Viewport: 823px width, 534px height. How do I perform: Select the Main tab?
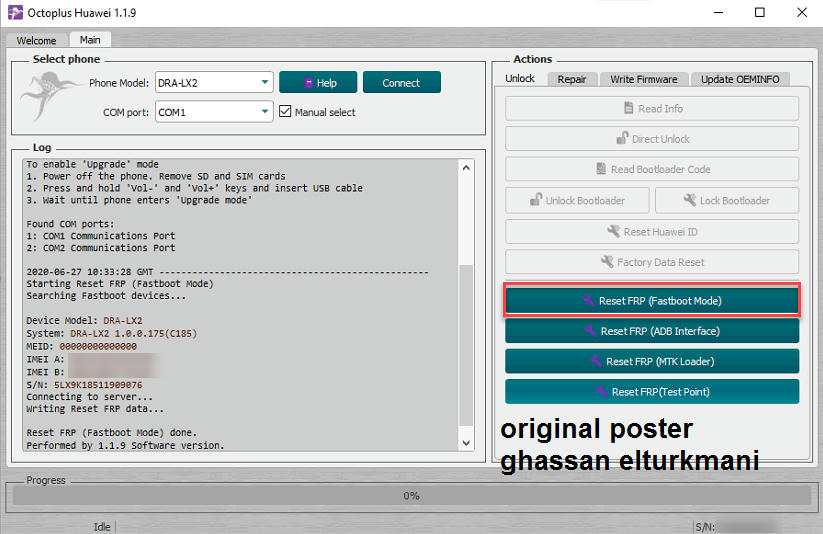[x=90, y=40]
